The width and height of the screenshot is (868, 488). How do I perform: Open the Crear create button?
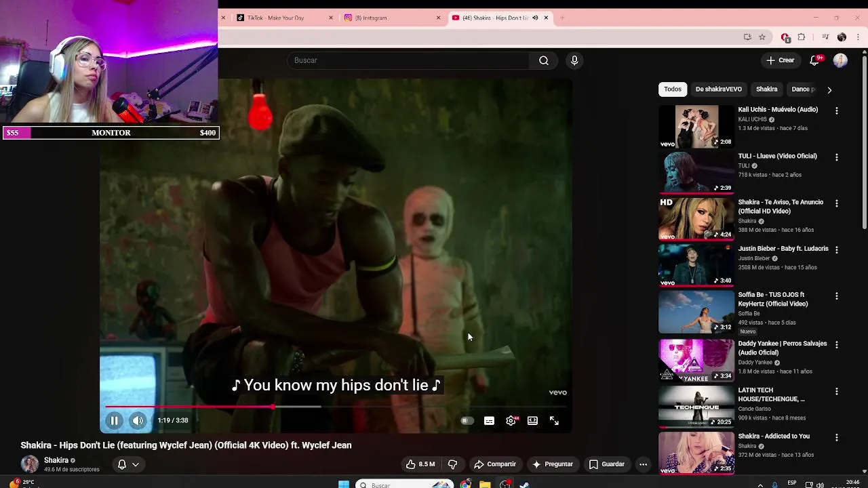coord(780,60)
